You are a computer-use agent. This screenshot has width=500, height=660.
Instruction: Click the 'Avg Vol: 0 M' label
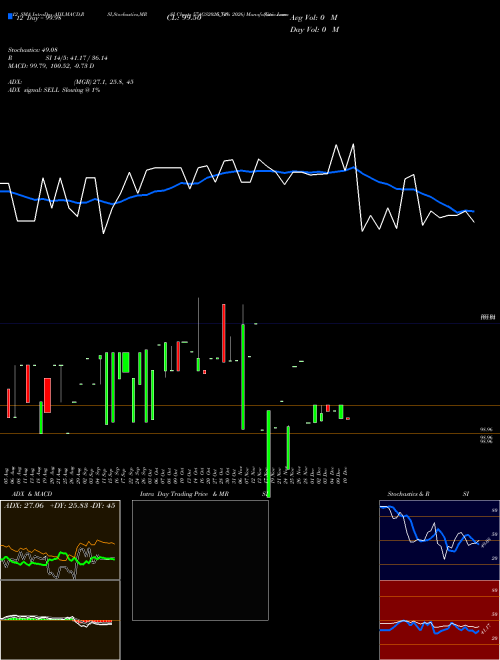tap(314, 18)
